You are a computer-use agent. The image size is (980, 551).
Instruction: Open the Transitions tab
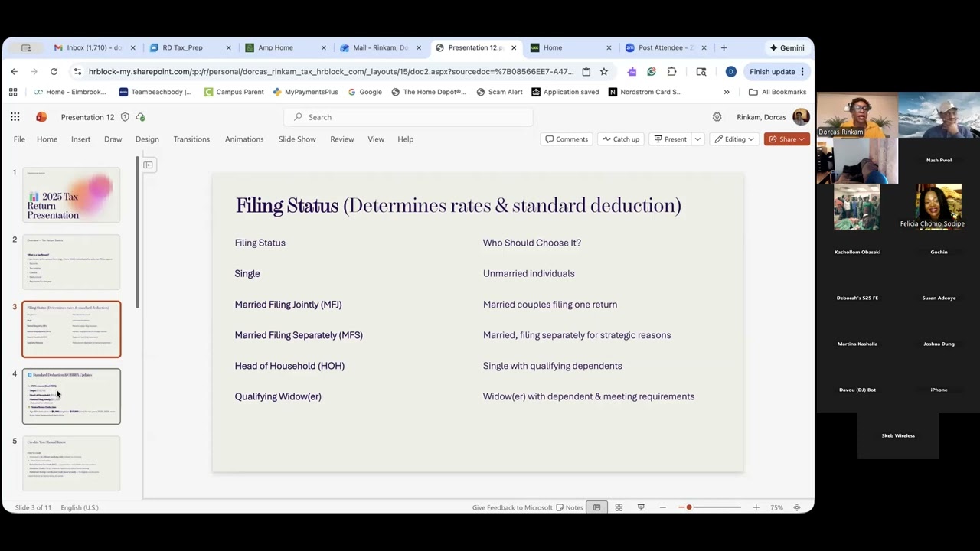point(191,139)
